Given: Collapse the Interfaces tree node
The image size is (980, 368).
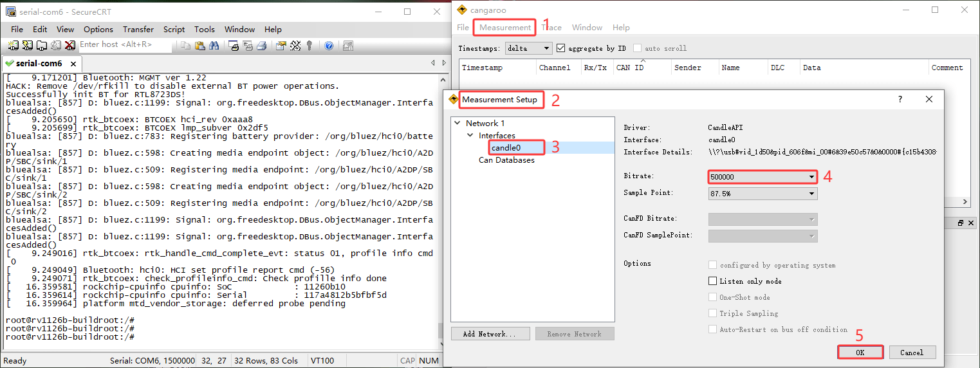Looking at the screenshot, I should (470, 135).
